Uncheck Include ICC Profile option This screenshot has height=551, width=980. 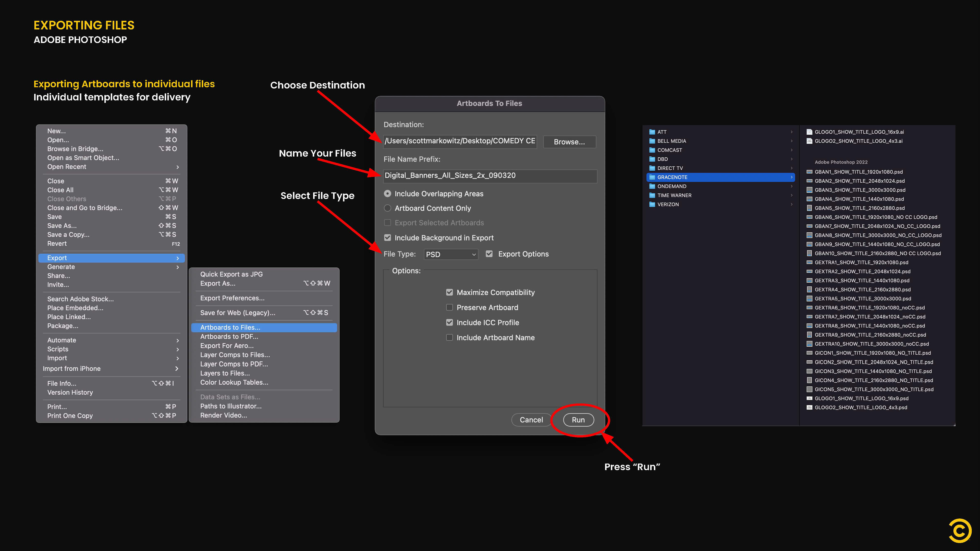click(x=449, y=322)
